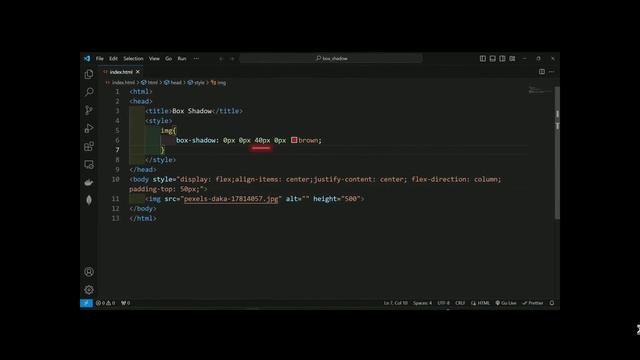Open the Remote Explorer view
640x360 pixels.
pos(89,164)
